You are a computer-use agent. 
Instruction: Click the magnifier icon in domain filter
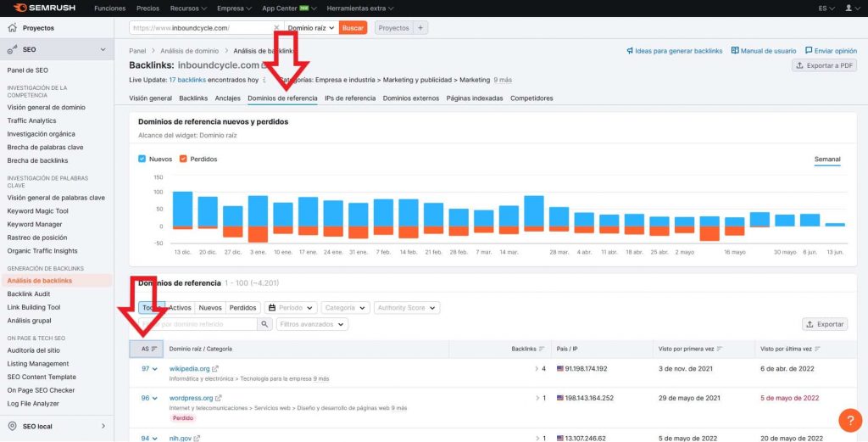(264, 324)
